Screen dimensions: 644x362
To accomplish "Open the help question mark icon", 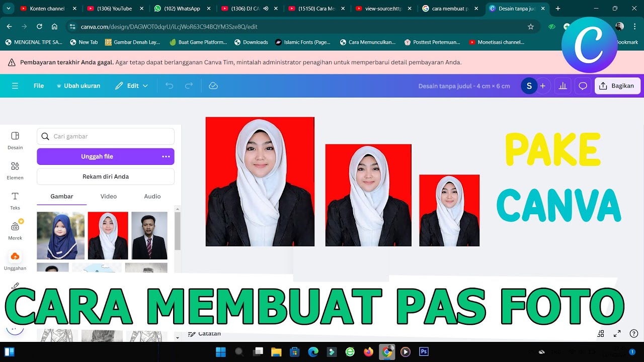I will [x=634, y=333].
